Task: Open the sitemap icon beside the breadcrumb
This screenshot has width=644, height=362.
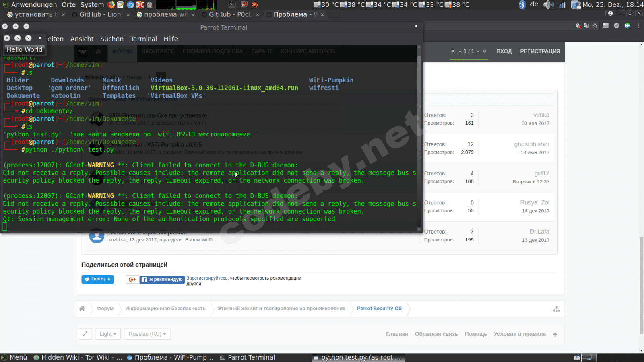Action: point(557,309)
